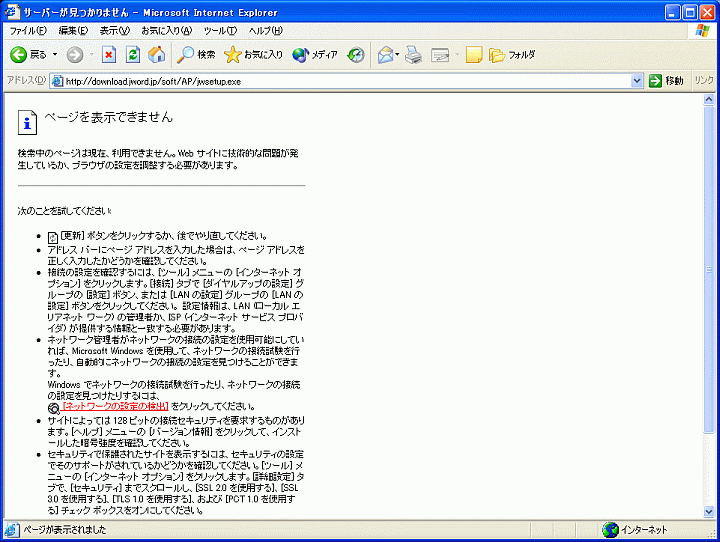Click the red Stop loading icon

click(x=109, y=54)
